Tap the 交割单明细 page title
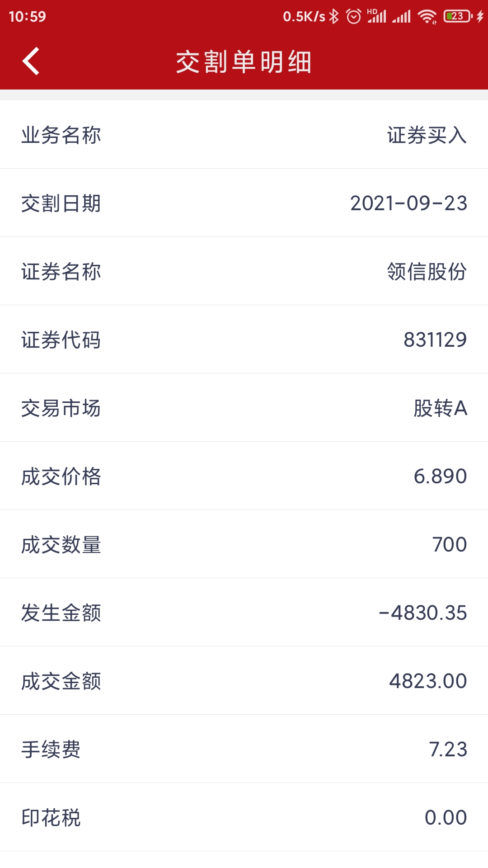The width and height of the screenshot is (488, 868). pyautogui.click(x=244, y=62)
